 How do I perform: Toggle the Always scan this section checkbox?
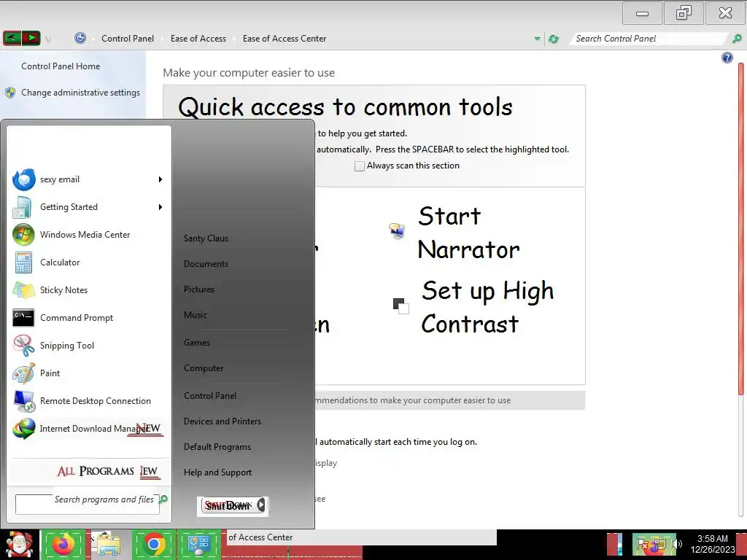(360, 166)
